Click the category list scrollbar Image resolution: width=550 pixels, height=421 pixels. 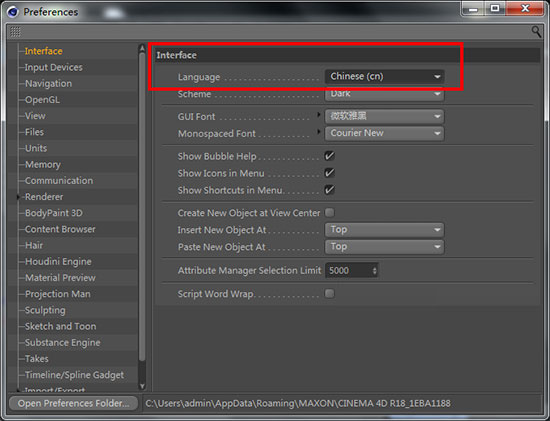coord(142,207)
